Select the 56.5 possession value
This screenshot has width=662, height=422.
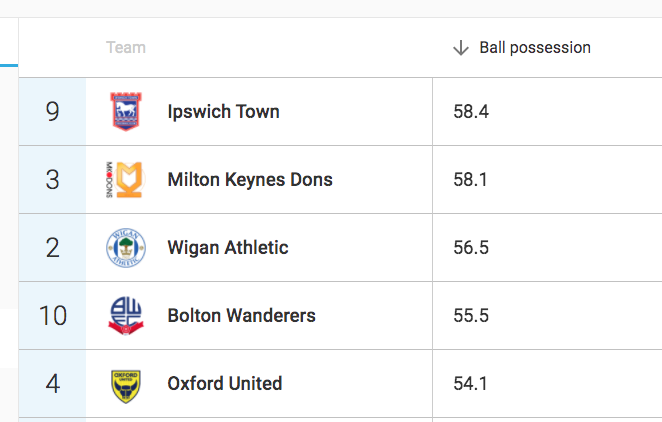(x=471, y=248)
